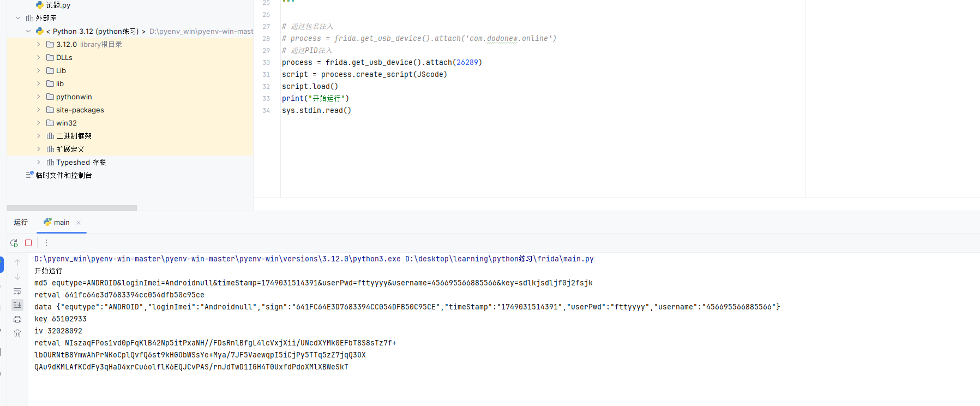980x406 pixels.
Task: Click the down arrow in console gutter
Action: [17, 277]
